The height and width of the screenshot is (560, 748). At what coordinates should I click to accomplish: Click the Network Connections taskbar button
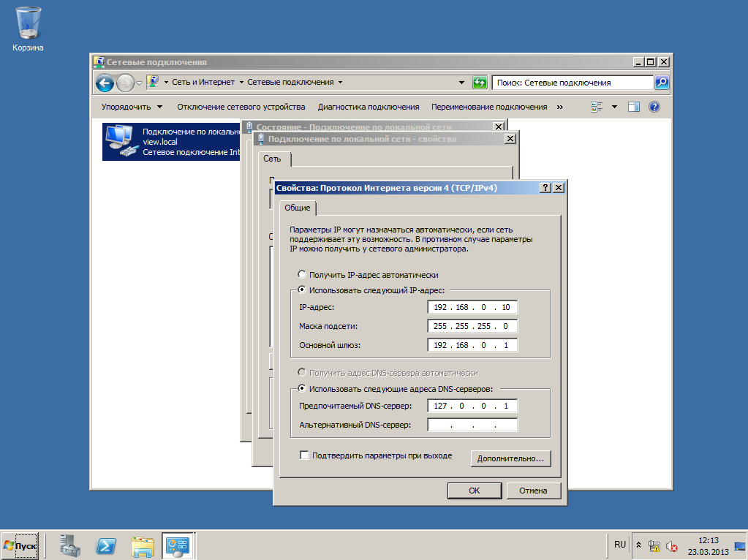click(x=178, y=545)
